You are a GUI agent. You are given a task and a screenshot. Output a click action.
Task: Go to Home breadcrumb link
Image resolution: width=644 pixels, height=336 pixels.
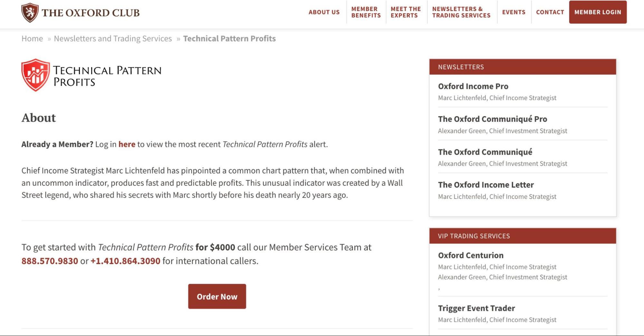pos(32,38)
